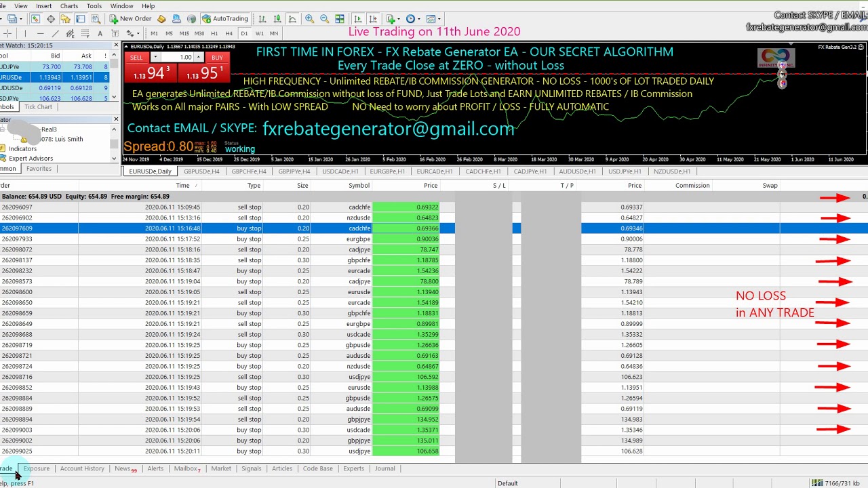
Task: Select the text 'A' drawing tool
Action: (x=100, y=33)
